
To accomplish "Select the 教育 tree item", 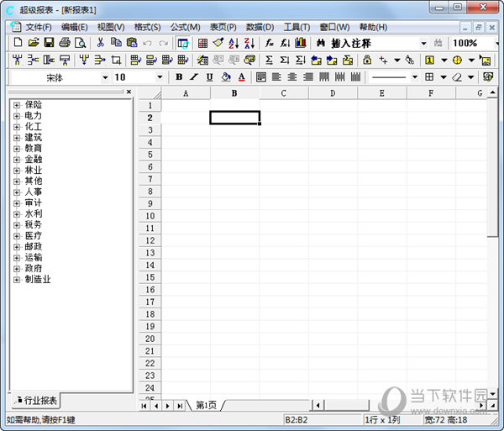I will 34,148.
